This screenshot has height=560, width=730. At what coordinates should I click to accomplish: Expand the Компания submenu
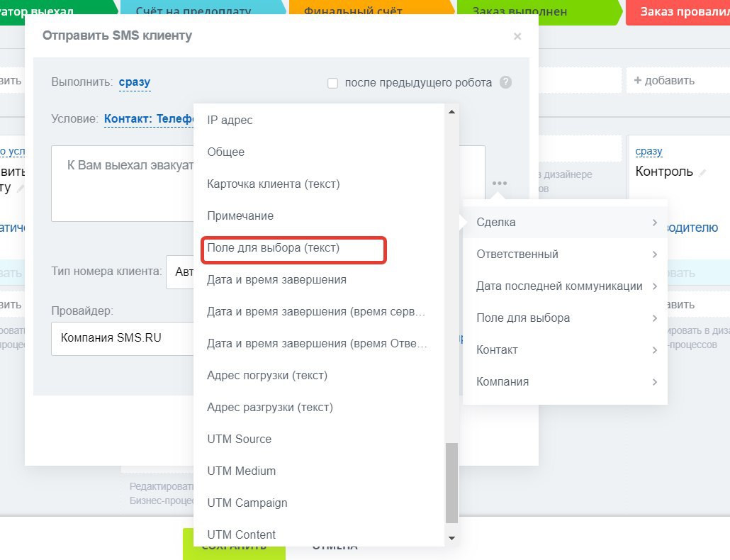tap(565, 381)
